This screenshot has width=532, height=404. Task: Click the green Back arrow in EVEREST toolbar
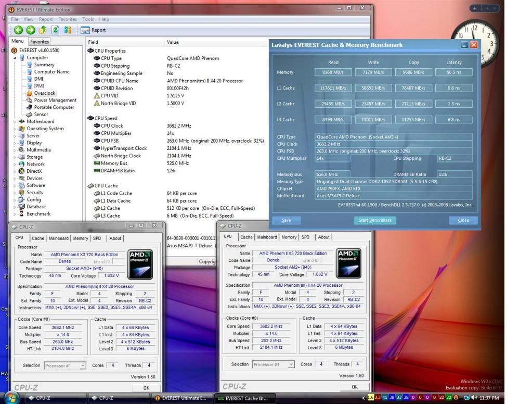[x=18, y=30]
